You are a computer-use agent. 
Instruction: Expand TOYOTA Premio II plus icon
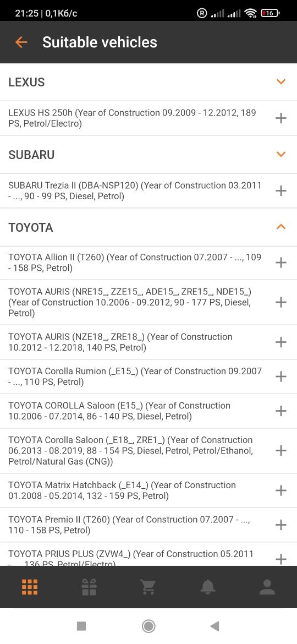click(281, 525)
